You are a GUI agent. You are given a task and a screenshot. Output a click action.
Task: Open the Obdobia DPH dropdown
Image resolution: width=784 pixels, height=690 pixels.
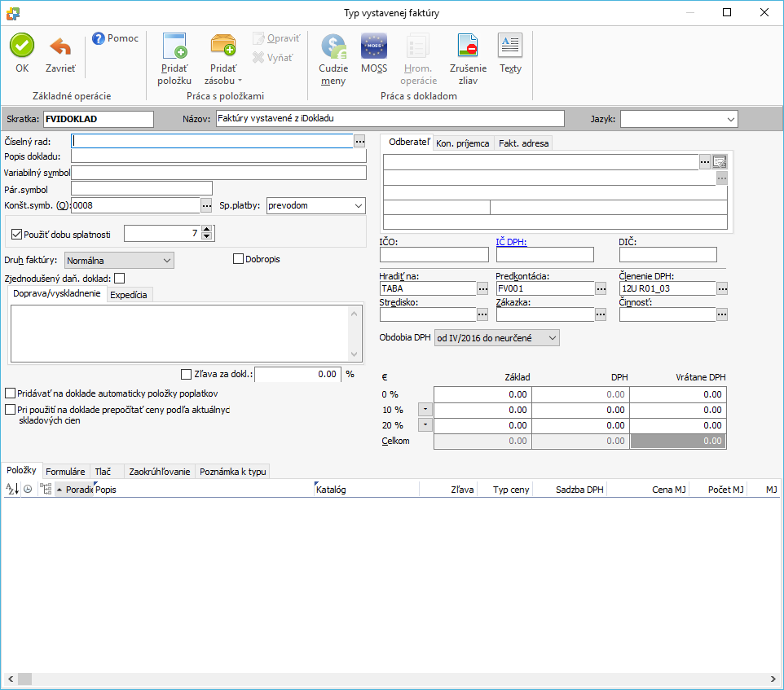click(x=552, y=337)
